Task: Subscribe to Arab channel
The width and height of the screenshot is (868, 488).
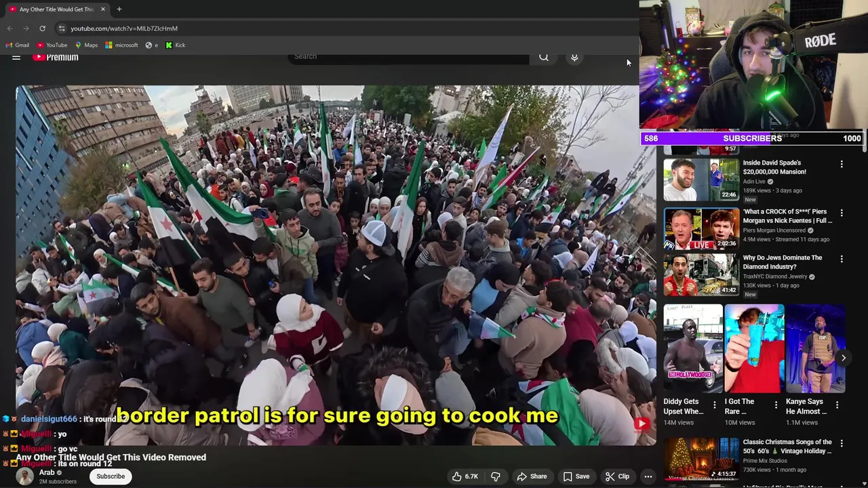Action: tap(111, 476)
